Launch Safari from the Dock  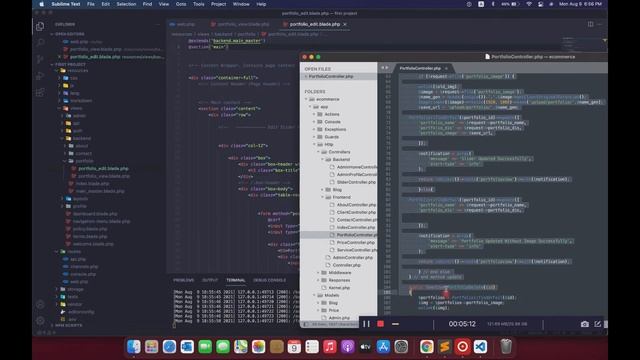point(169,347)
